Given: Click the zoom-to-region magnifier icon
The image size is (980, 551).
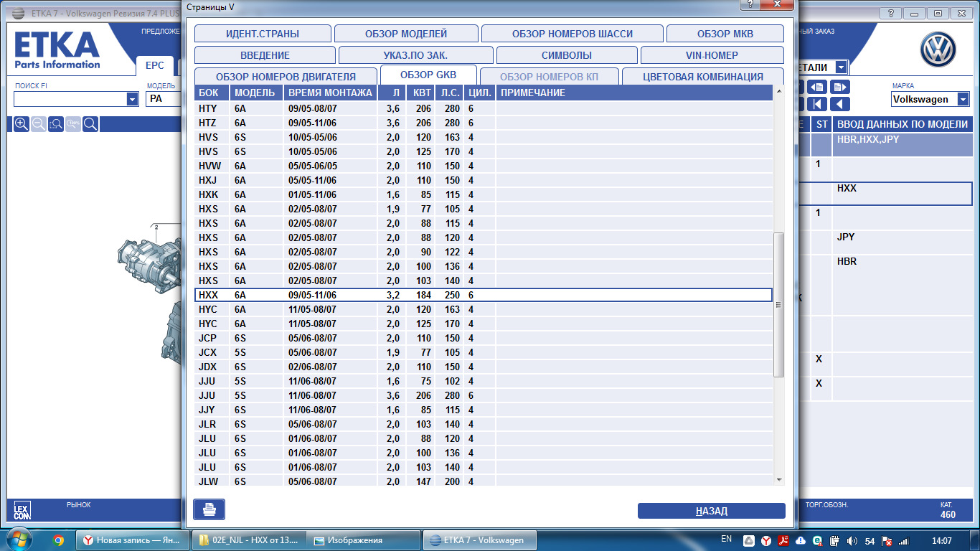Looking at the screenshot, I should coord(56,124).
